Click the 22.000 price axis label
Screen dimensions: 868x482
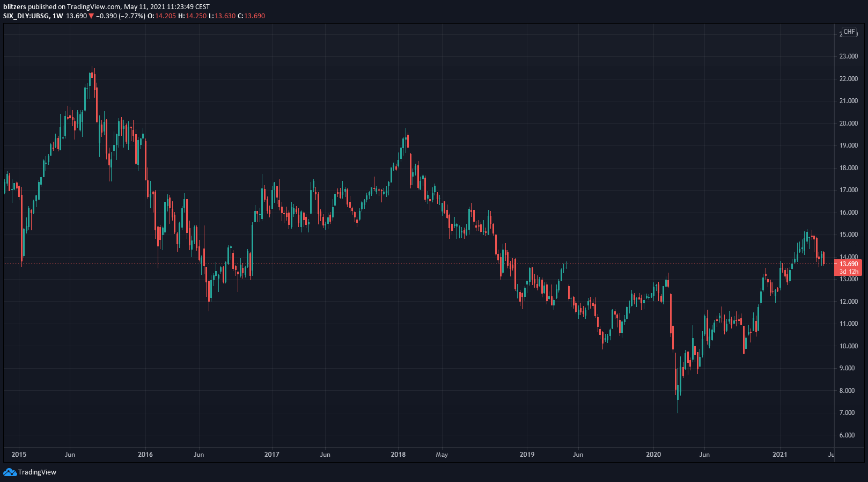(849, 79)
